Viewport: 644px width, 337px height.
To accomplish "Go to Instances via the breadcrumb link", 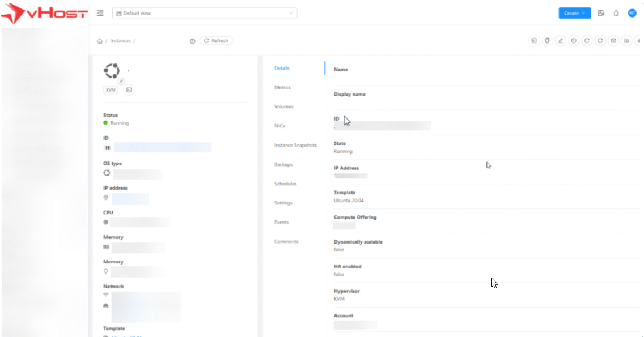I will (120, 41).
